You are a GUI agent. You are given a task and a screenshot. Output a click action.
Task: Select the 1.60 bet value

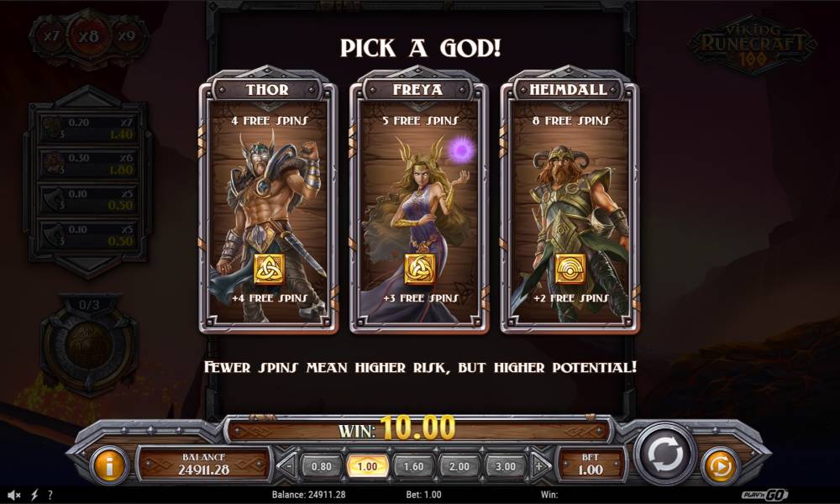[413, 466]
